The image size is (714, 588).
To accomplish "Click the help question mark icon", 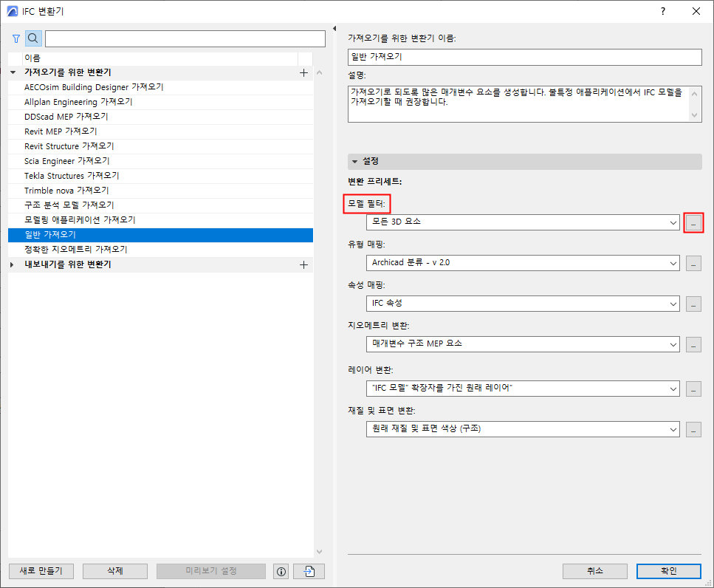I will 663,11.
